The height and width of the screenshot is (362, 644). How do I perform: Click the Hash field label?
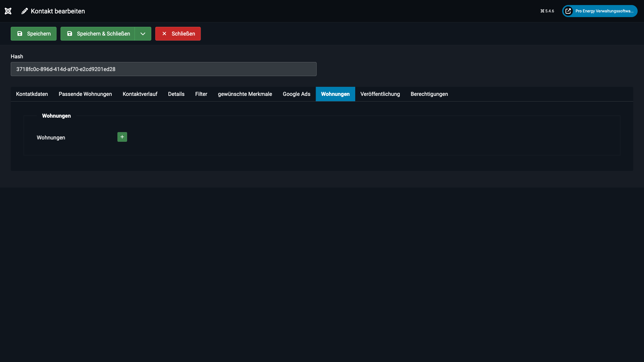click(17, 56)
